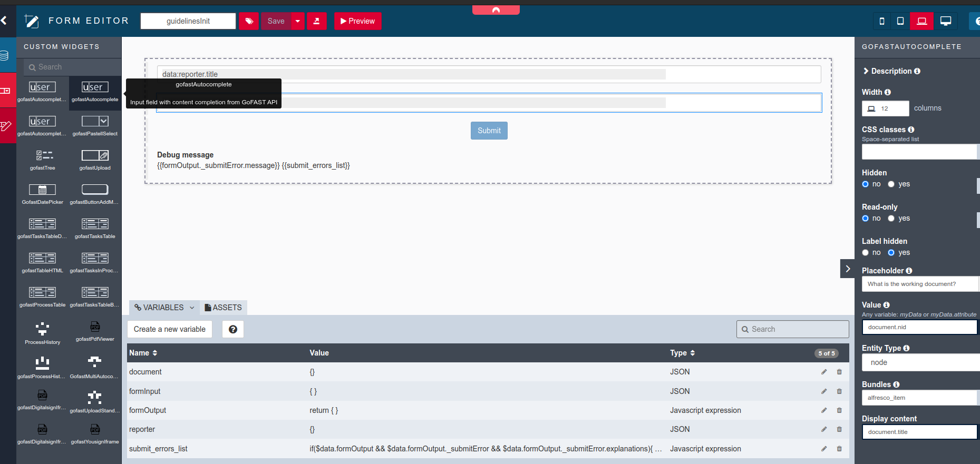Click the Placeholder text field

pyautogui.click(x=920, y=284)
